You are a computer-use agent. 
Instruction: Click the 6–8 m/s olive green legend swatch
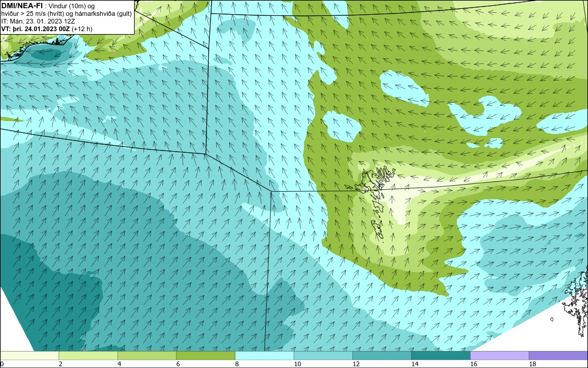[206, 355]
